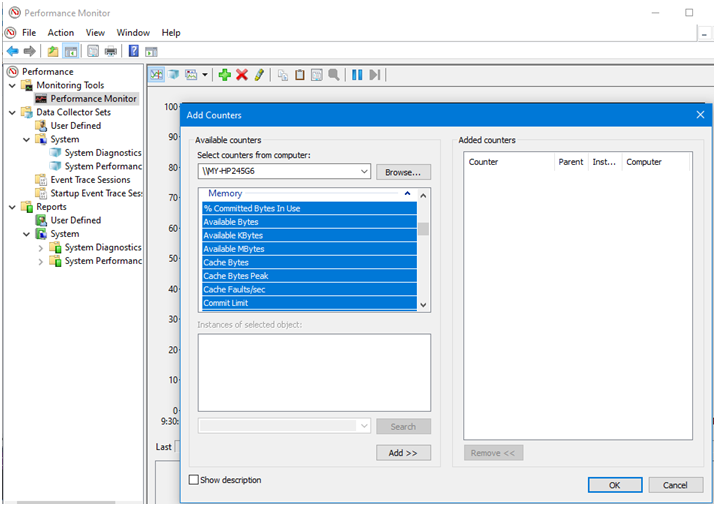Open the Window menu
Screen dimensions: 716x506
(133, 32)
